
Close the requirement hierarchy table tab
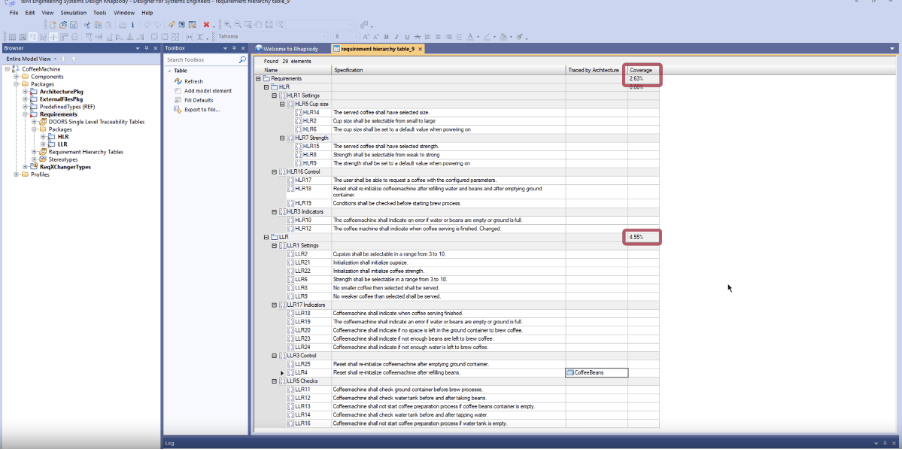(420, 49)
